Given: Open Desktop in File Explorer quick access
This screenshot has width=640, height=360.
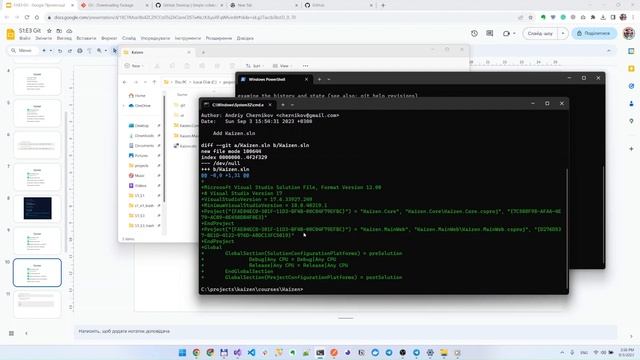Looking at the screenshot, I should (x=142, y=126).
